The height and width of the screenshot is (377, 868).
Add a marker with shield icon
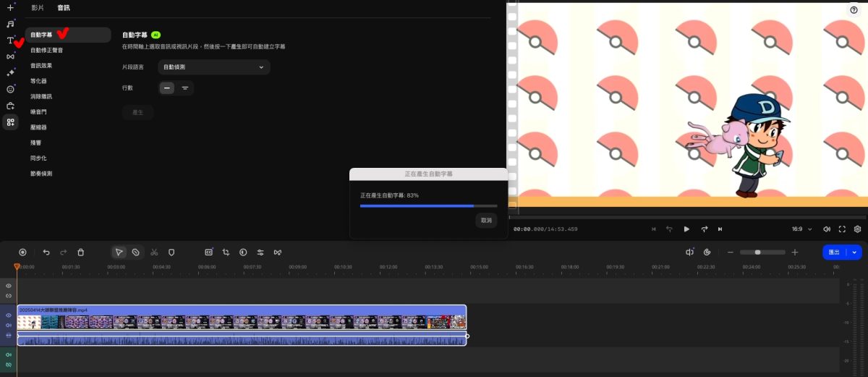[171, 252]
